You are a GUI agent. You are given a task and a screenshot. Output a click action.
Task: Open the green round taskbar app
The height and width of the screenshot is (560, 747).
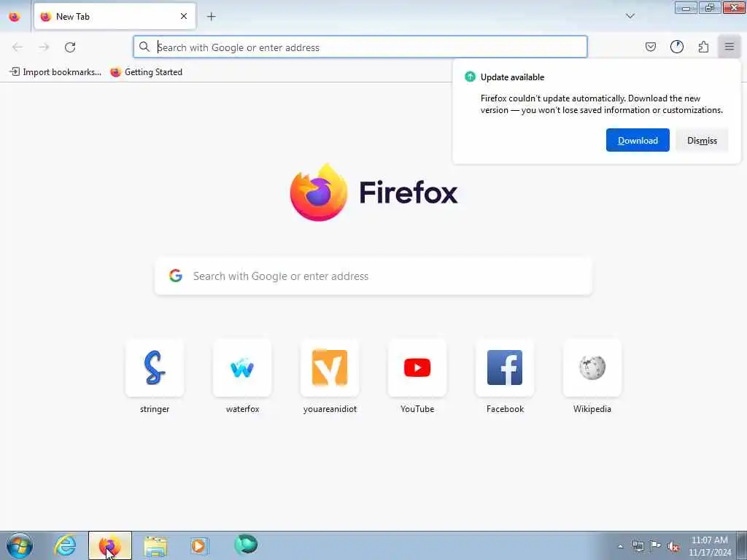(x=246, y=545)
